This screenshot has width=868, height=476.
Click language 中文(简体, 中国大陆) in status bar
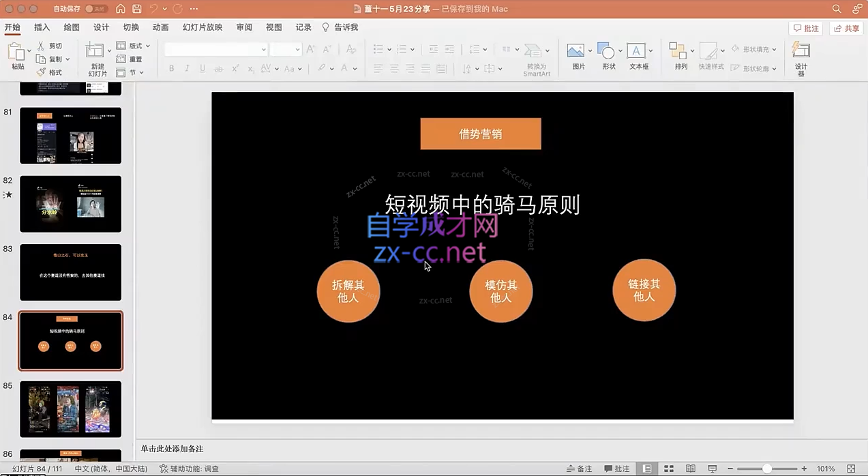click(x=111, y=468)
